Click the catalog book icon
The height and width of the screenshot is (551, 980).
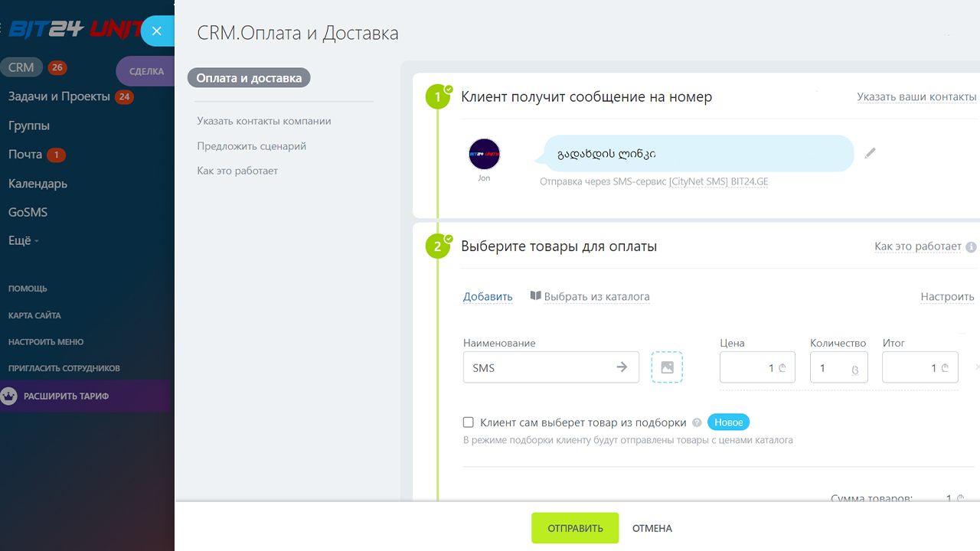click(x=536, y=296)
